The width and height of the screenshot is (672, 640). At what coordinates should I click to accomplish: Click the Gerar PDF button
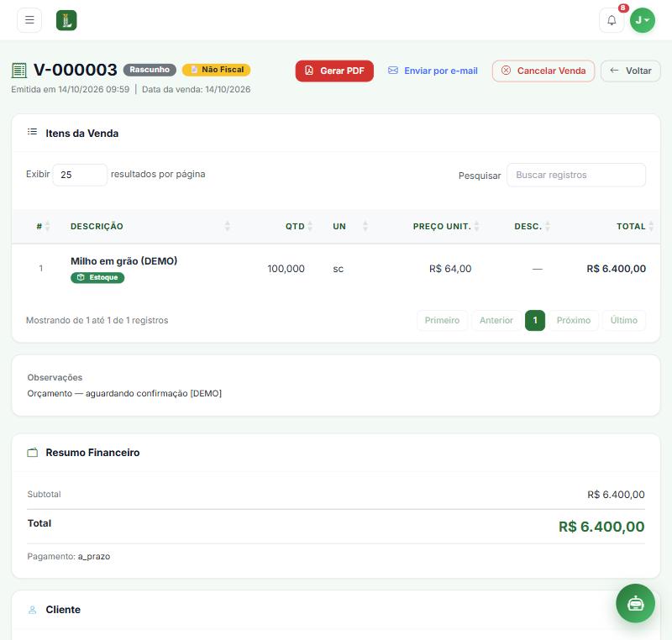[334, 71]
